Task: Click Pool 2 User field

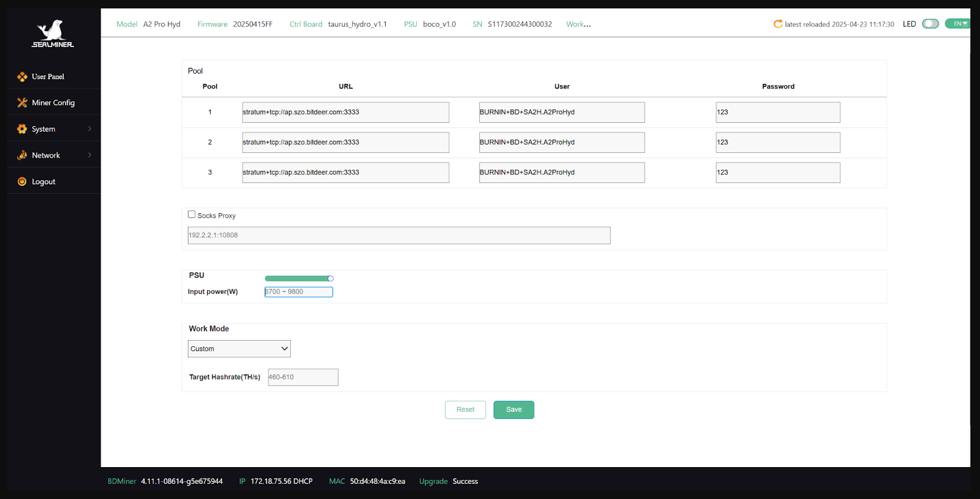Action: 562,143
